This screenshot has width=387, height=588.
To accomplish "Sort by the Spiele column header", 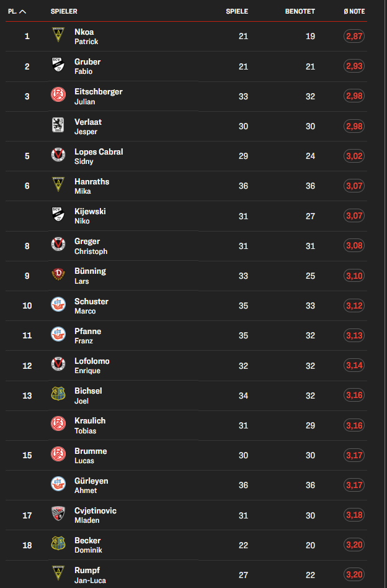I will coord(237,11).
